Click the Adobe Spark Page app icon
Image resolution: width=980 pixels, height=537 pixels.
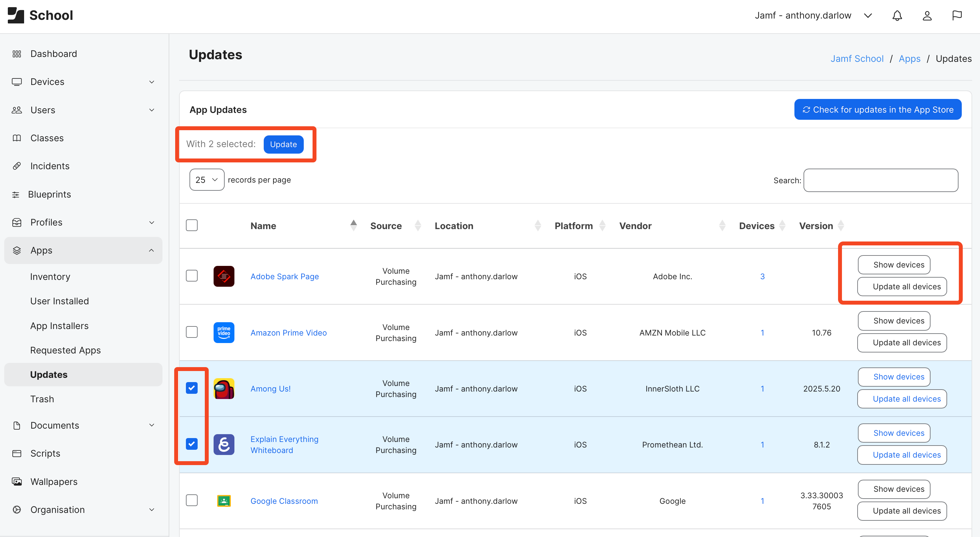click(224, 276)
